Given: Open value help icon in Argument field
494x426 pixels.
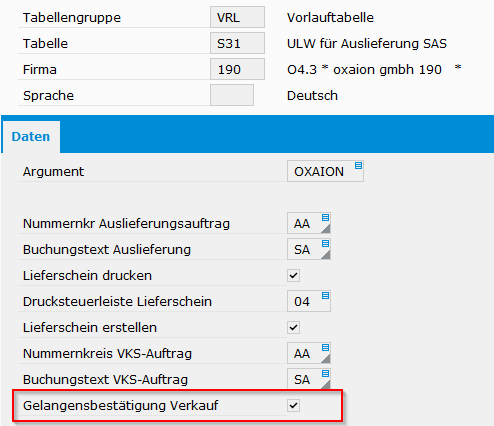Looking at the screenshot, I should pos(358,166).
